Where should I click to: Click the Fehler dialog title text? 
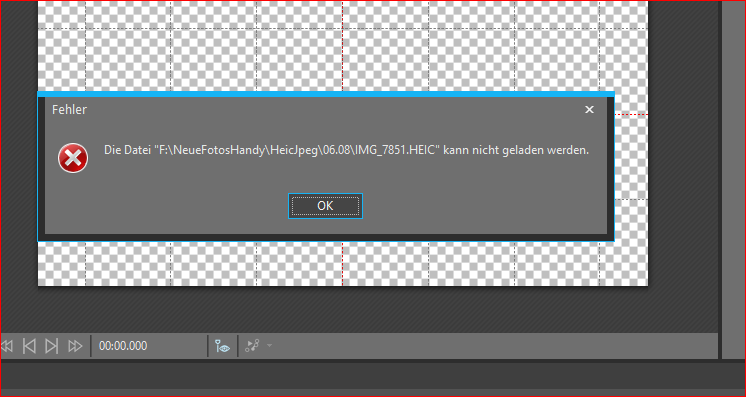(69, 109)
